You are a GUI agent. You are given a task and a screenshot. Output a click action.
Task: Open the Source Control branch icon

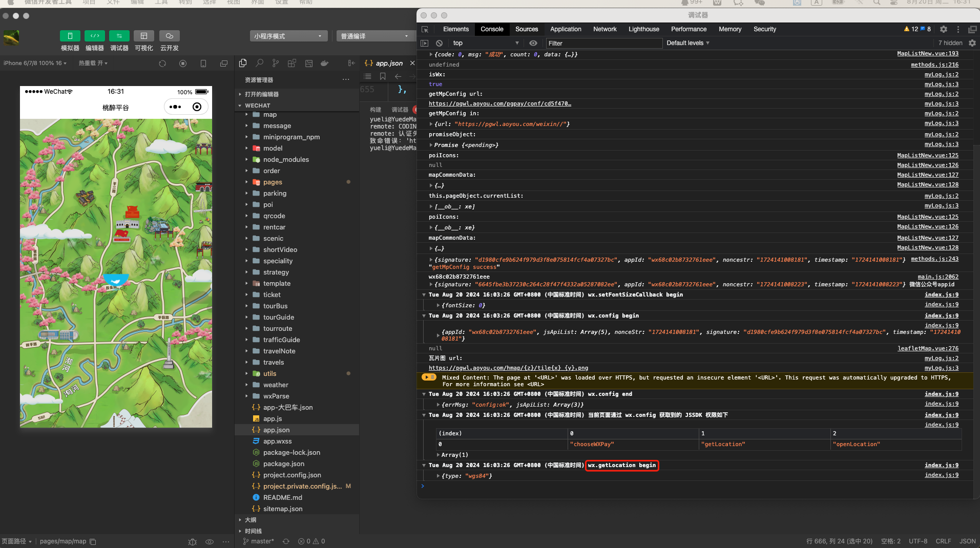(276, 63)
